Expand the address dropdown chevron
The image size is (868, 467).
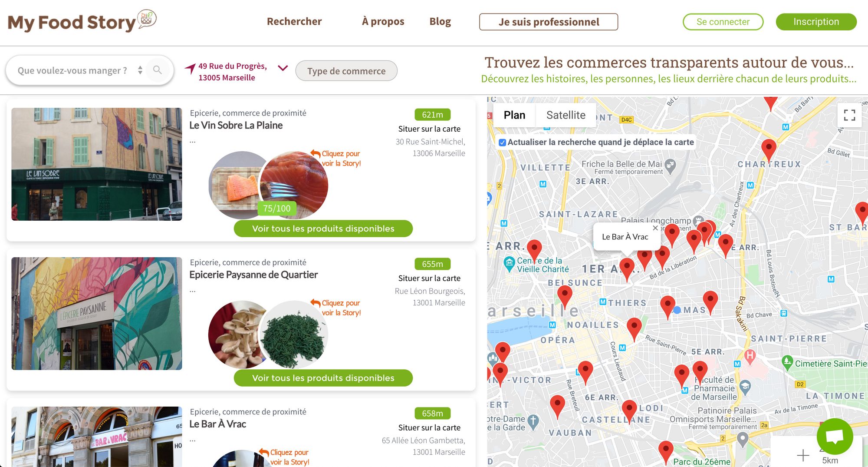(x=283, y=68)
